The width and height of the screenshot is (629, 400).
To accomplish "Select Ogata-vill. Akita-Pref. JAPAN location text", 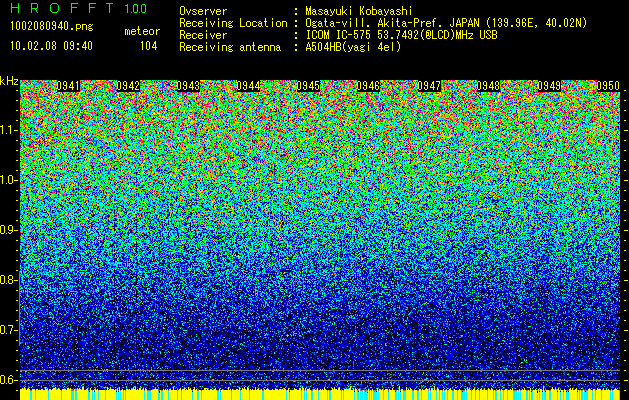I will [446, 23].
